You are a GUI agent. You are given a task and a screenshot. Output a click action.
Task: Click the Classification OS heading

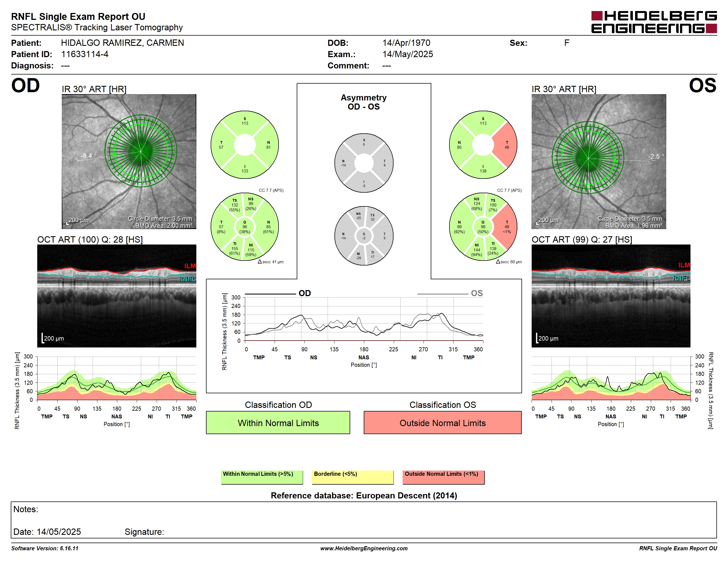point(443,405)
